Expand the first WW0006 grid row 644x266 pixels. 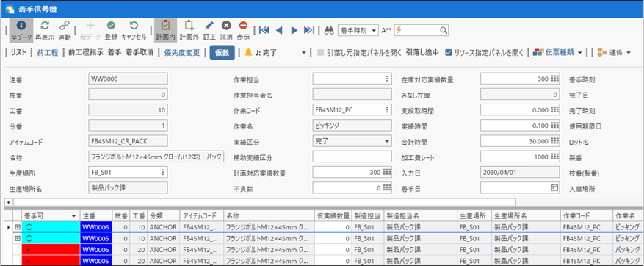(17, 227)
